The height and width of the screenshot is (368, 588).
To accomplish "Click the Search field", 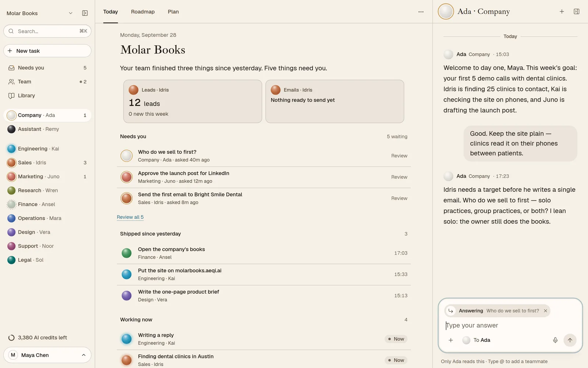I will 47,31.
